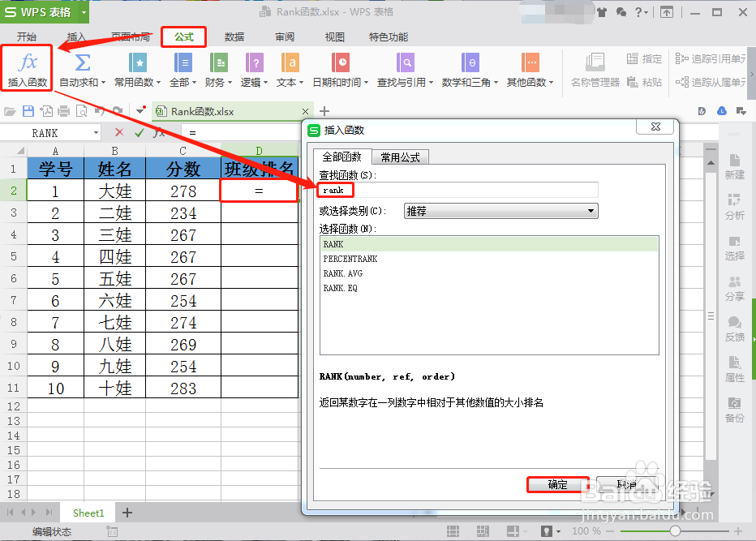
Task: Select PERCENTRANK in the function list
Action: tap(489, 259)
